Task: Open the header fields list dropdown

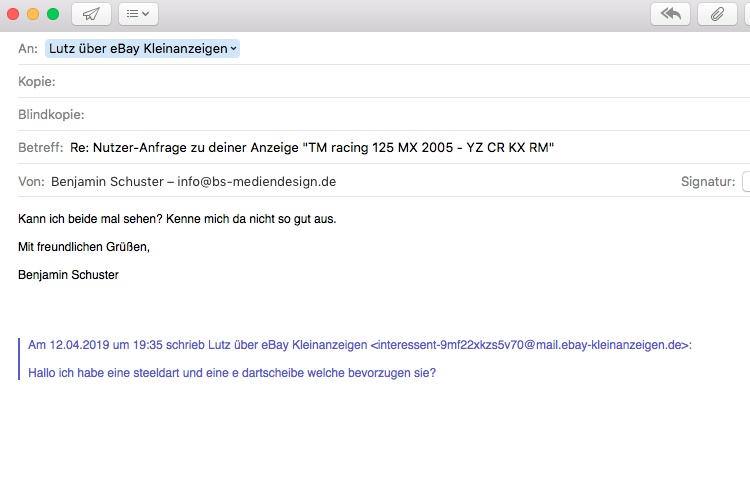Action: (138, 14)
